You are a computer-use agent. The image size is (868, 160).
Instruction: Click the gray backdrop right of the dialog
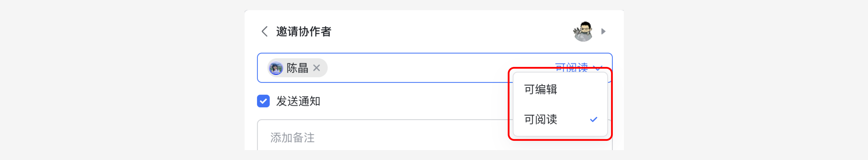(x=741, y=81)
